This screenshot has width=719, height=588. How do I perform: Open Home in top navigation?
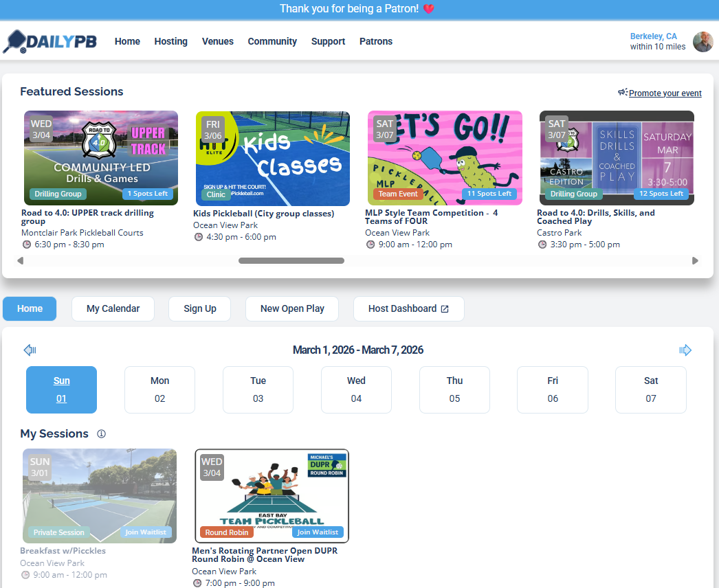point(127,41)
